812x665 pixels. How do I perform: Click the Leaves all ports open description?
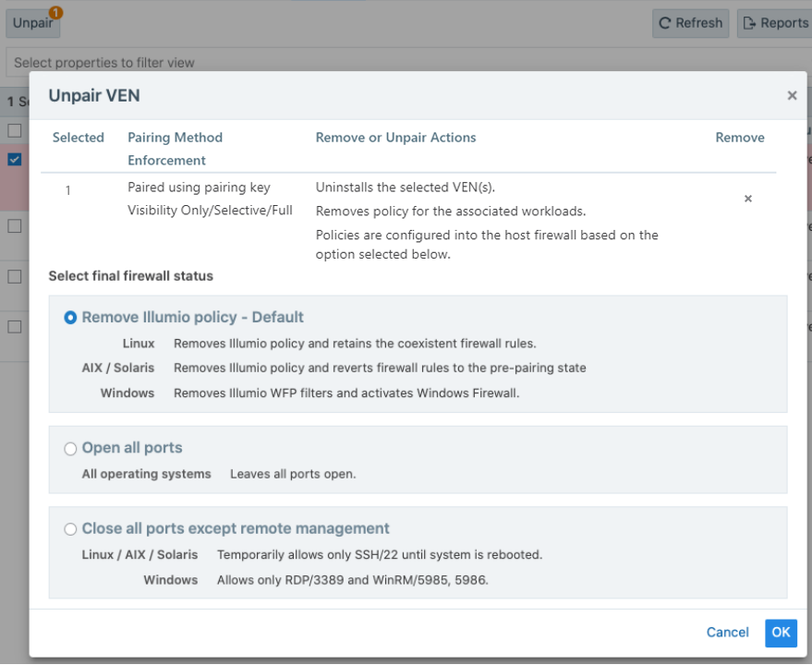click(293, 474)
